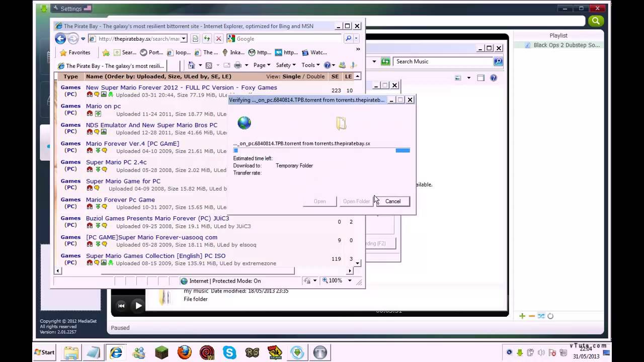Expand the recent pages dropdown arrow
644x362 pixels.
[x=83, y=39]
